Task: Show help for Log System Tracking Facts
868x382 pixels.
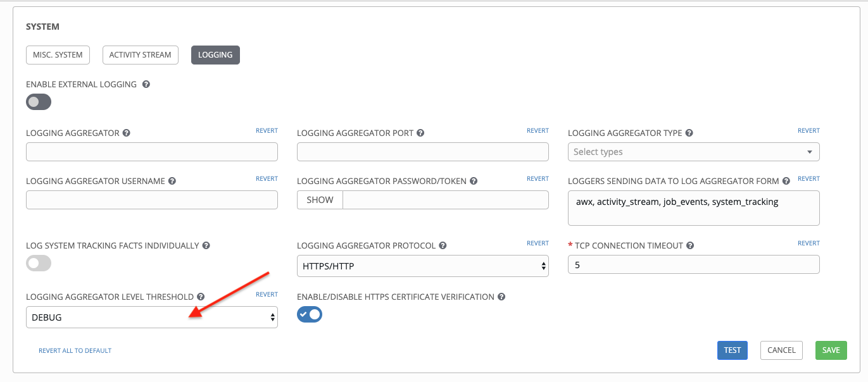Action: click(x=206, y=245)
